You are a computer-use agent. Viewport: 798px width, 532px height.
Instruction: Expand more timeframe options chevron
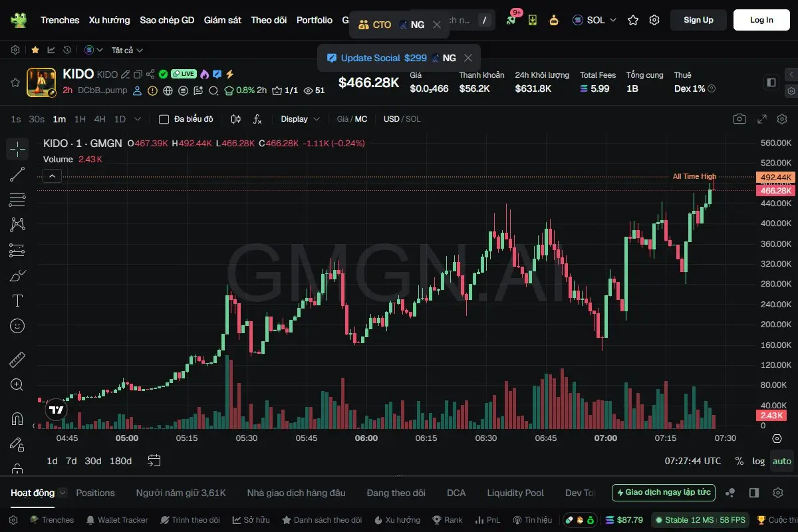138,119
